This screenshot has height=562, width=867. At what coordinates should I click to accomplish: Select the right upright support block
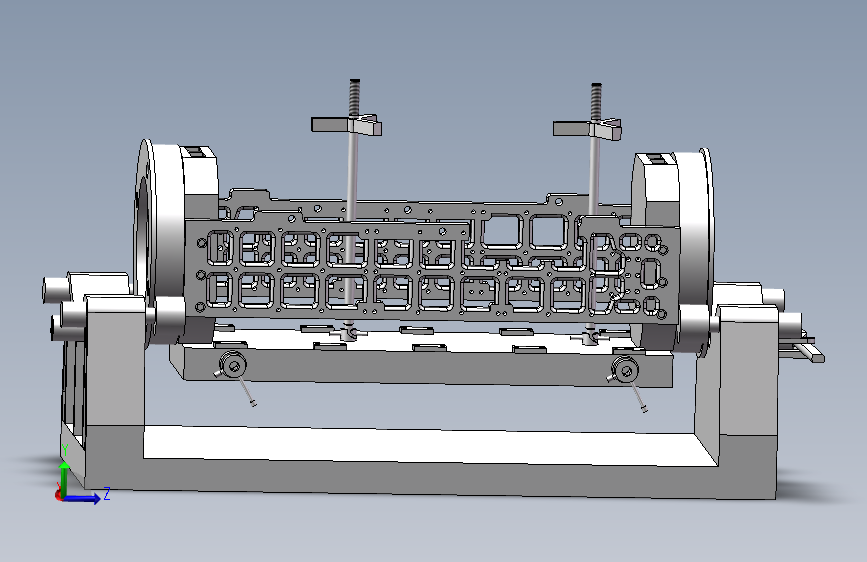tap(746, 371)
